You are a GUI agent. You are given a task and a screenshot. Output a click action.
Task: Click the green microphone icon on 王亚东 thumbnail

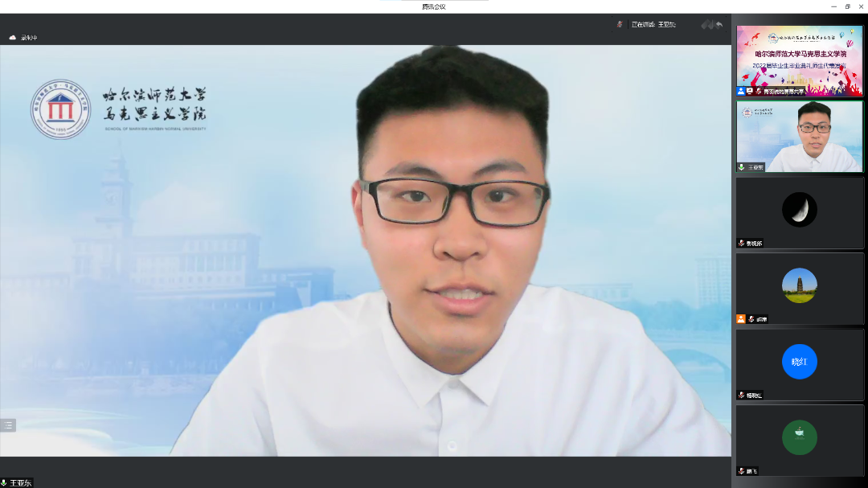(741, 167)
